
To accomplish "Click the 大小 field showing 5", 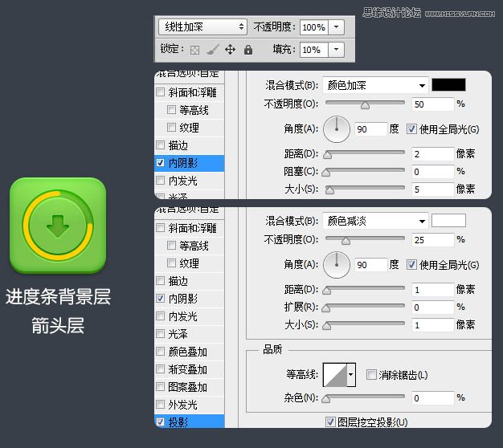I will [432, 189].
